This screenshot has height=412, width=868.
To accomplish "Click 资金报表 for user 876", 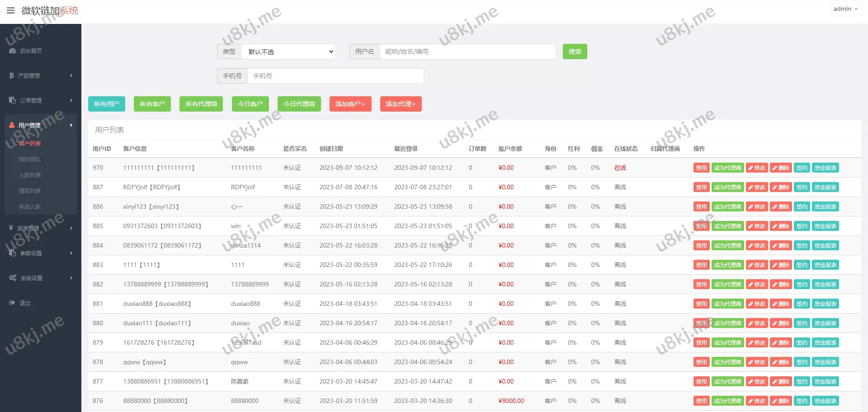I will (825, 401).
